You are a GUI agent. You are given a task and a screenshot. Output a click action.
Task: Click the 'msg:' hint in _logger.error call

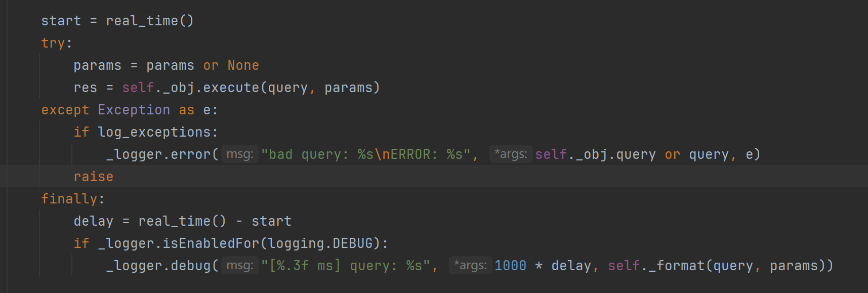coord(240,154)
